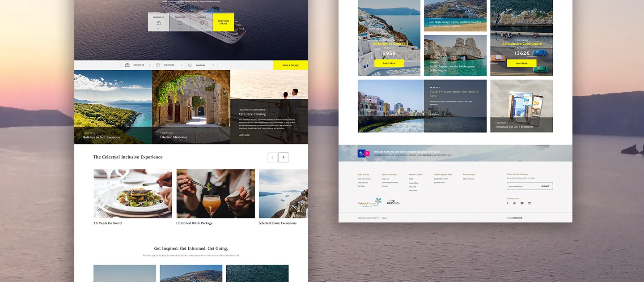The width and height of the screenshot is (644, 282).
Task: Click the blue airtickets plane logo icon
Action: 361,154
